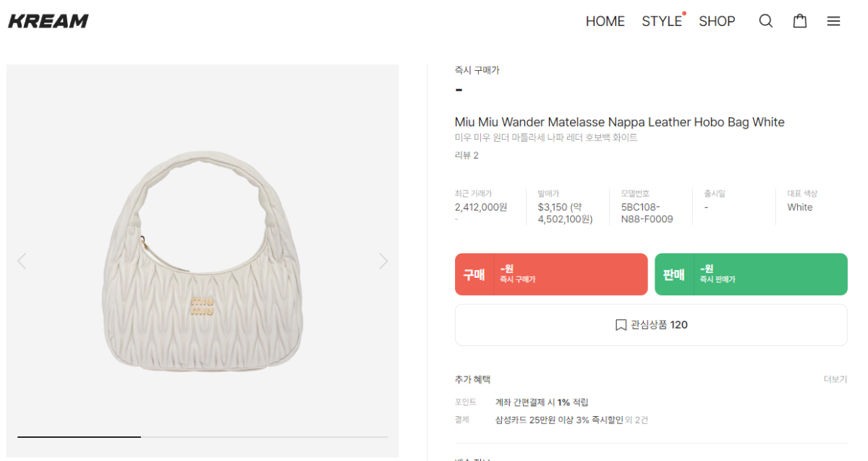Expand the 외 2건 payment offers
Viewport: 868px width, 461px height.
[637, 420]
